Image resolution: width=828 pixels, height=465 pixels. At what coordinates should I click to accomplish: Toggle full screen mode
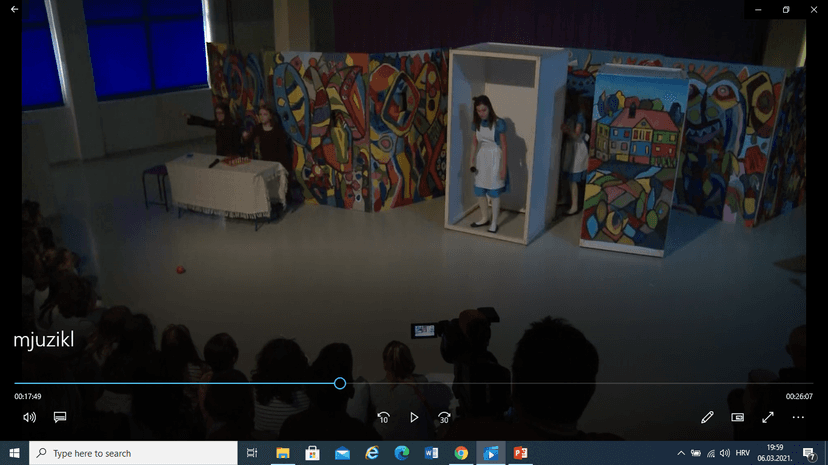tap(768, 417)
